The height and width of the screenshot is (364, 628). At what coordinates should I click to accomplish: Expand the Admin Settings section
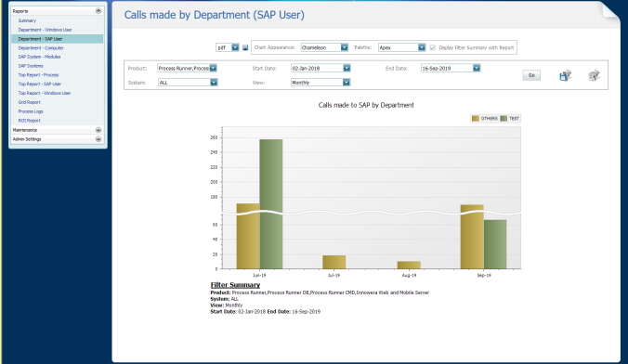(x=98, y=139)
